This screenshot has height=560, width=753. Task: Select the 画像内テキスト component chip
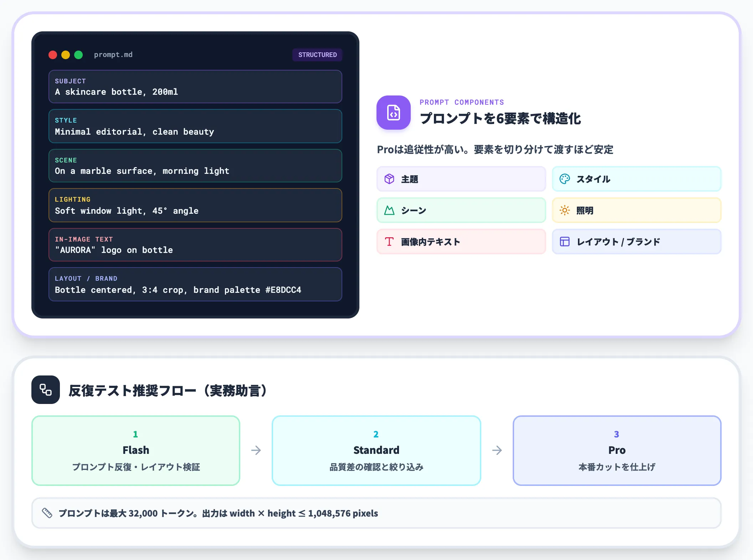461,242
